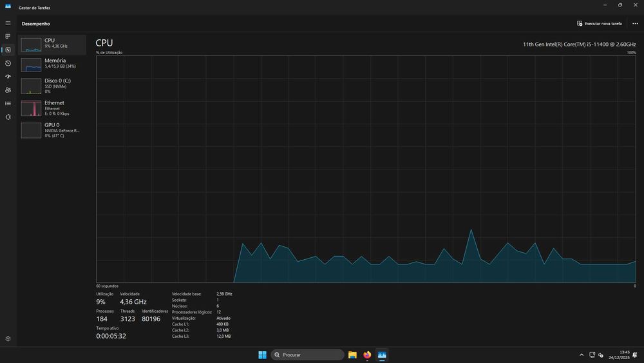
Task: Open File Explorer from taskbar
Action: click(352, 355)
